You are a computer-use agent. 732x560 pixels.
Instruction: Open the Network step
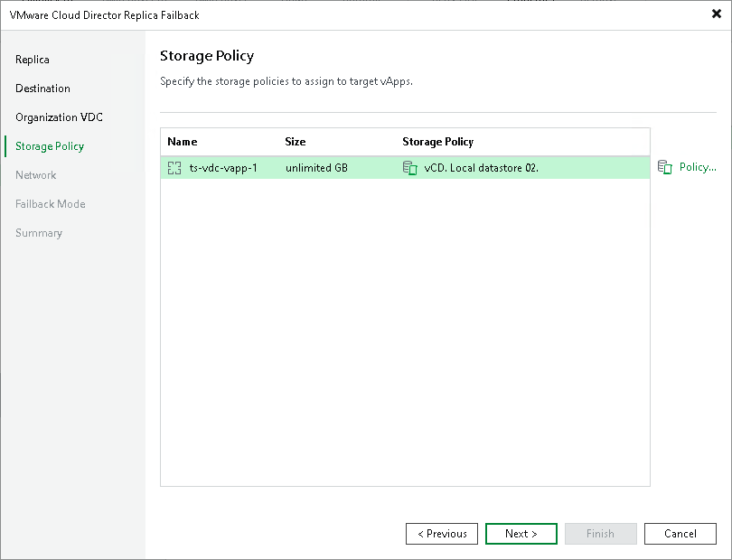tap(36, 174)
